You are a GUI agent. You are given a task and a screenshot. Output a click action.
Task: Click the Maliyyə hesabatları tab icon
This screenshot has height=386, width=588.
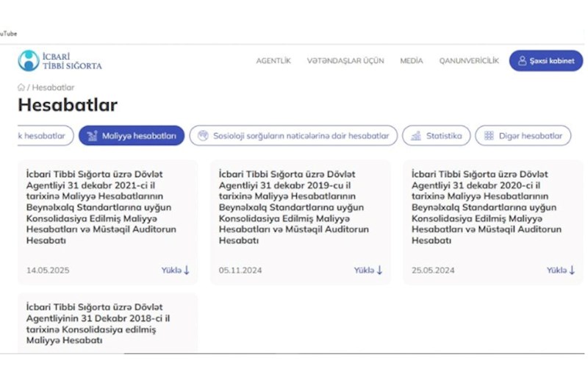[x=93, y=136]
